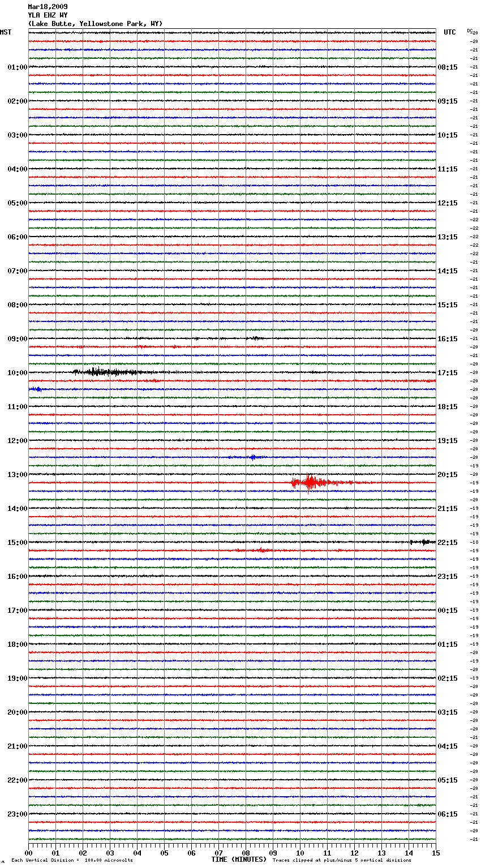This screenshot has height=868, width=481.
Task: Click the YLA EHZ WY station code
Action: [48, 15]
